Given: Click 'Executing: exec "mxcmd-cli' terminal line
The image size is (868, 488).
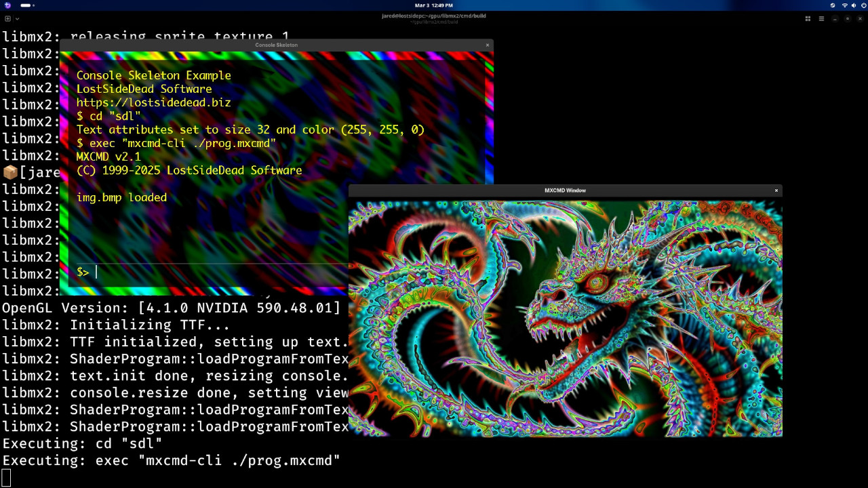Looking at the screenshot, I should coord(171,460).
